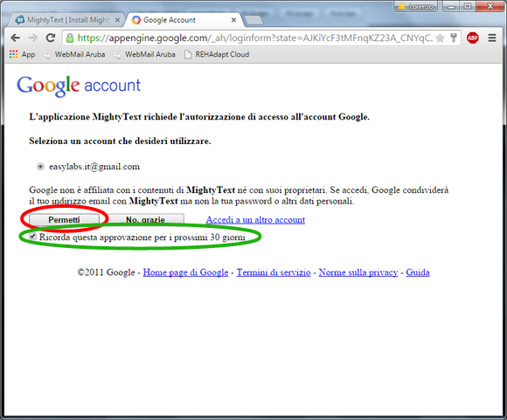The height and width of the screenshot is (420, 507).
Task: Maximize the Chrome window
Action: point(468,6)
